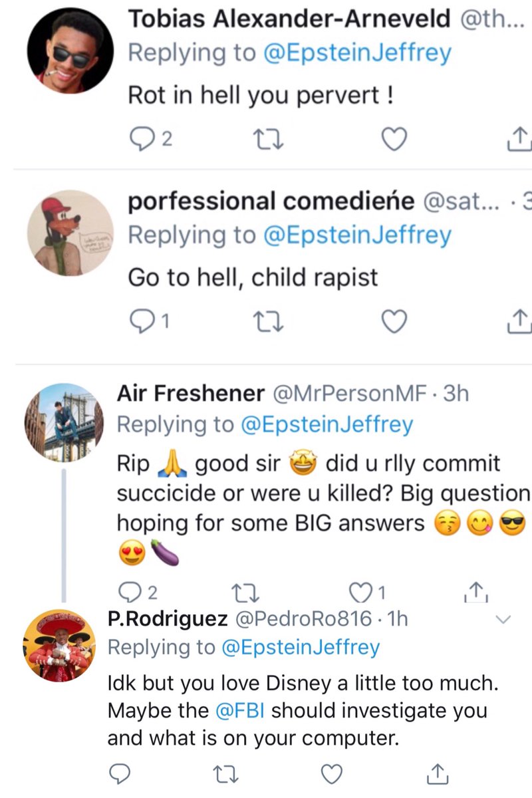Screen dimensions: 532x798
Task: Like porfessional comediene's tweet
Action: 394,322
